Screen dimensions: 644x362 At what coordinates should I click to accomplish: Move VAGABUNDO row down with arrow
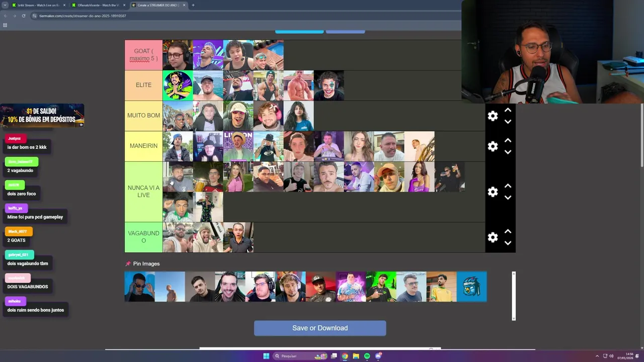(x=508, y=243)
